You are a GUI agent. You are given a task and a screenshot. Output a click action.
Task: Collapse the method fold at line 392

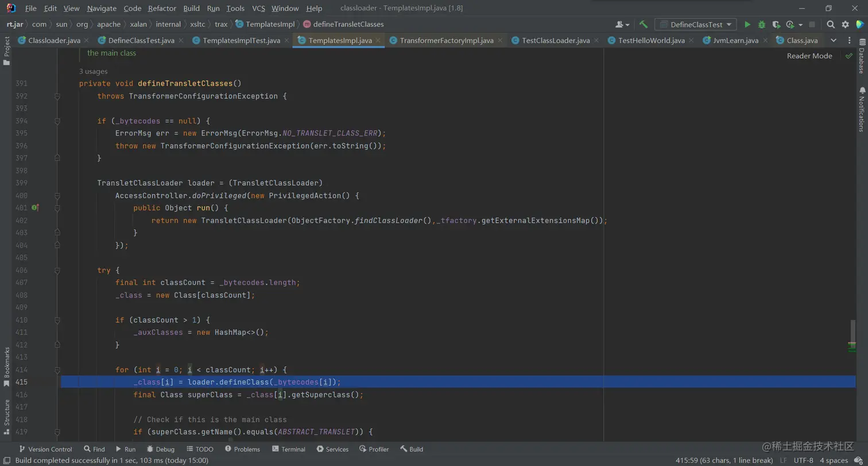pos(57,96)
